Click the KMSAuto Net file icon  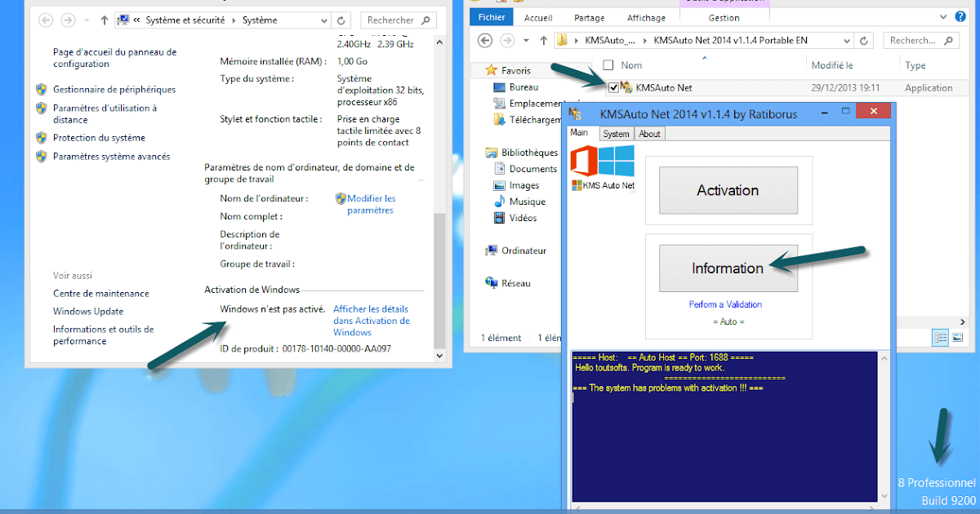click(626, 87)
